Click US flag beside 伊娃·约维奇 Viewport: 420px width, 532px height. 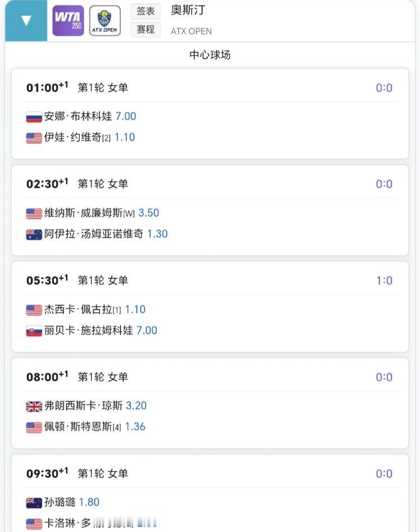point(34,138)
